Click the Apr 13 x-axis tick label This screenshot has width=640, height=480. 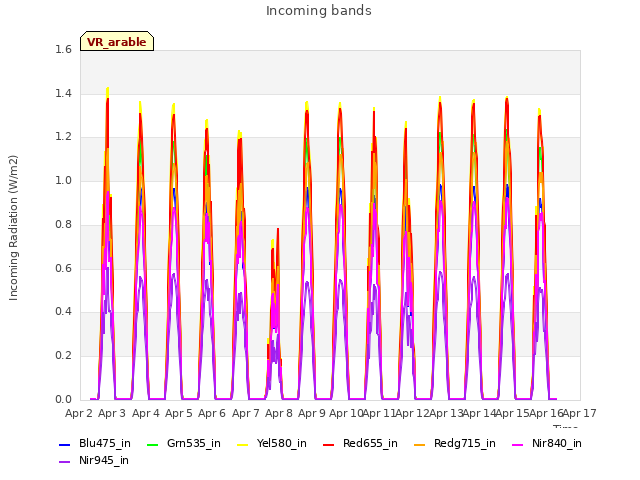pos(446,413)
